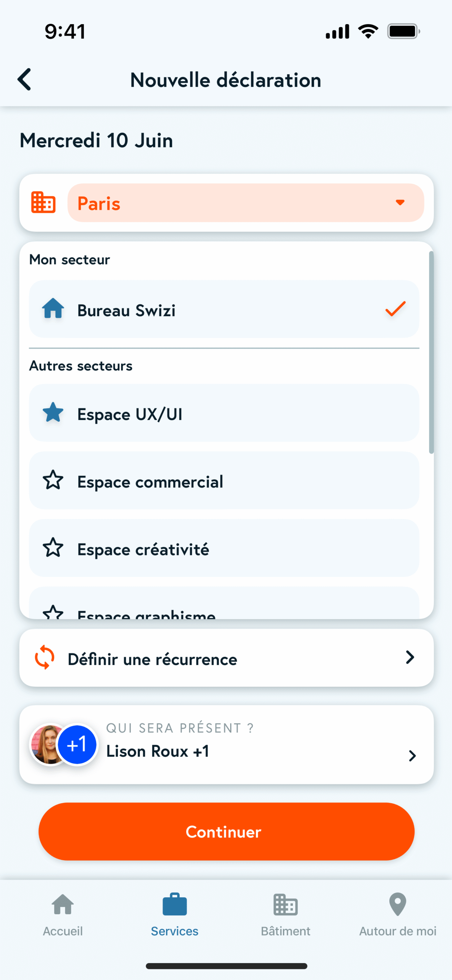
Task: Open the Paris site dropdown
Action: [x=246, y=203]
